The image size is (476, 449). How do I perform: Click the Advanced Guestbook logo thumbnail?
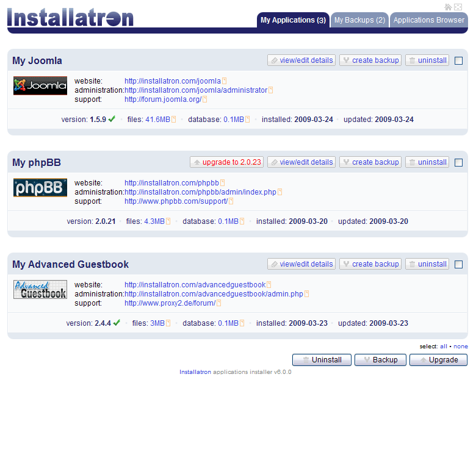click(40, 289)
